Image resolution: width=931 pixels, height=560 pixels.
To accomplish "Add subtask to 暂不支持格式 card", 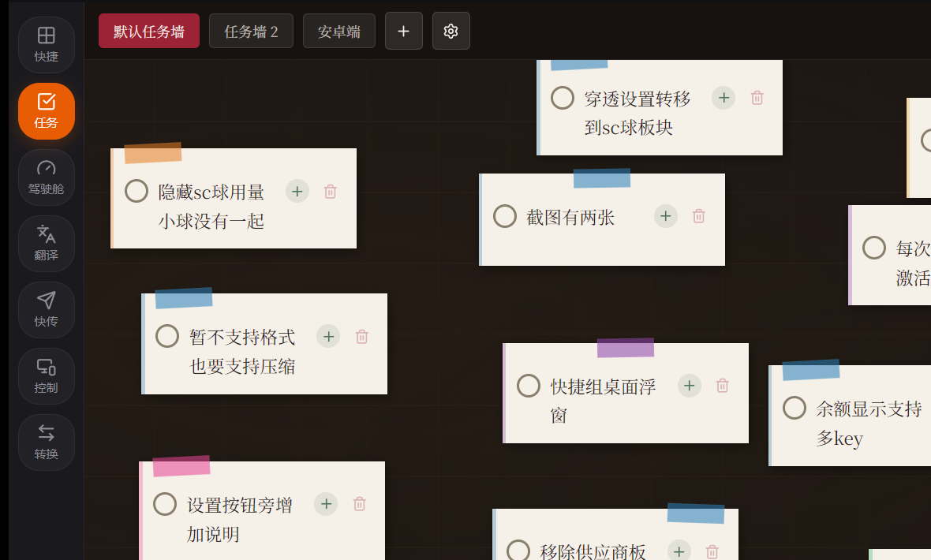I will click(328, 337).
